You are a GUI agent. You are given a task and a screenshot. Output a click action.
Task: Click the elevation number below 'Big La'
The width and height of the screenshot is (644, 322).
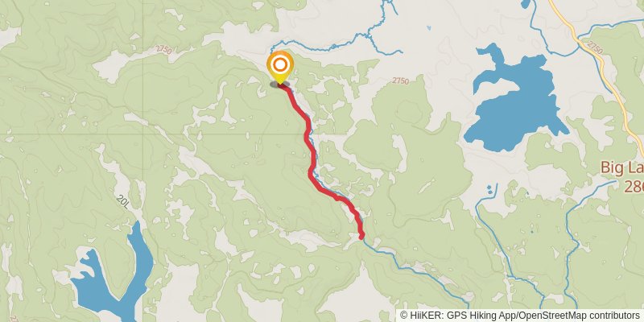pos(634,187)
